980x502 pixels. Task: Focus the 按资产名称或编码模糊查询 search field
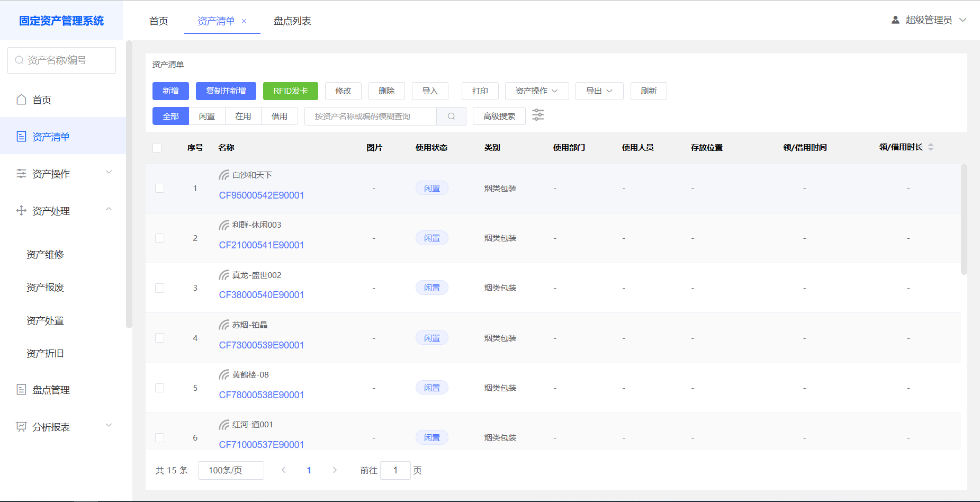[x=371, y=116]
